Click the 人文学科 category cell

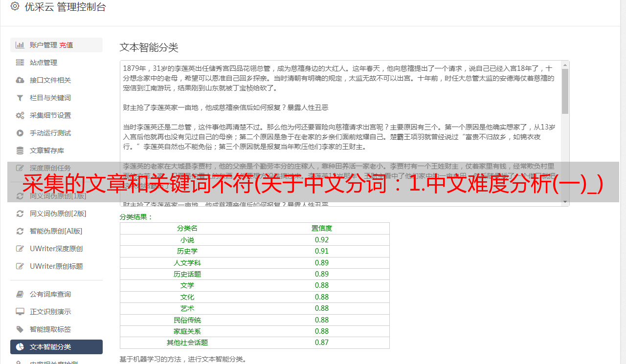[187, 263]
